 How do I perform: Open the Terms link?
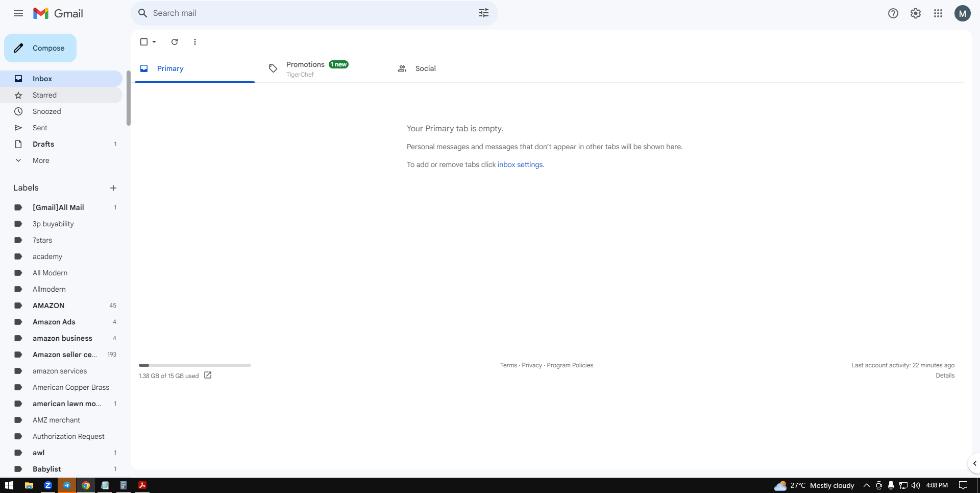point(508,365)
